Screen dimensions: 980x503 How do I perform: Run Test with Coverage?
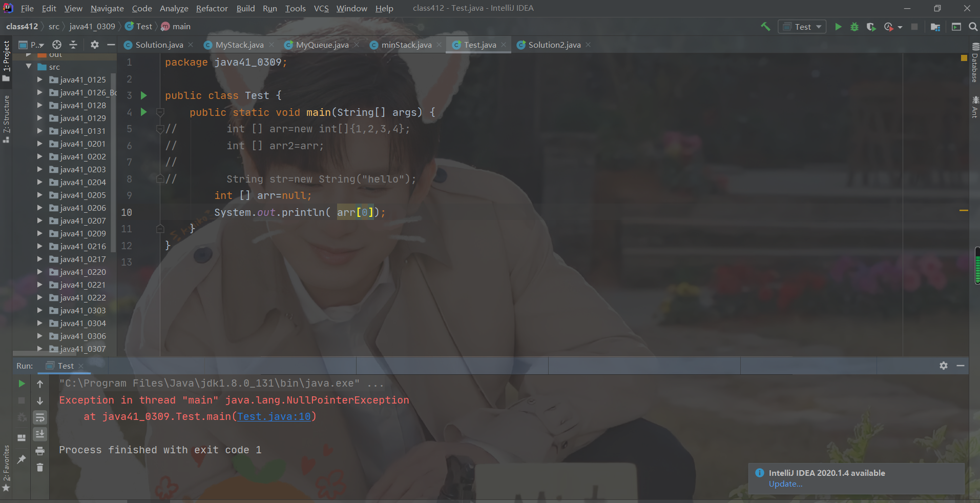871,27
